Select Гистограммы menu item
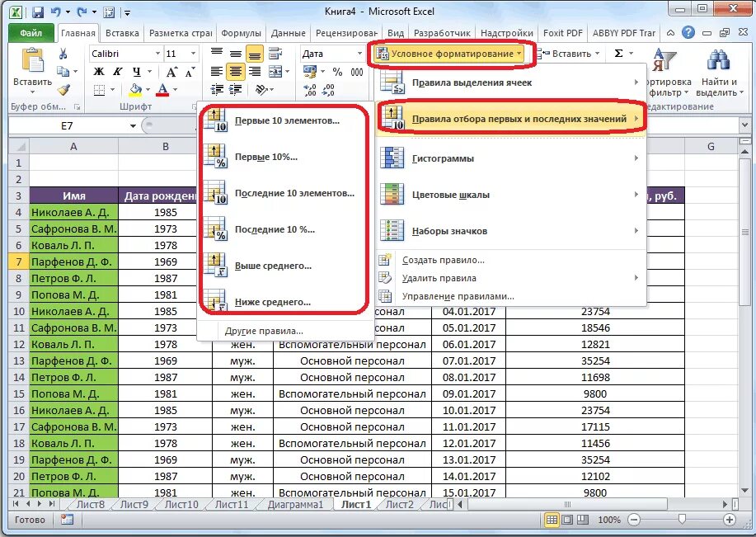The image size is (756, 537). point(510,158)
